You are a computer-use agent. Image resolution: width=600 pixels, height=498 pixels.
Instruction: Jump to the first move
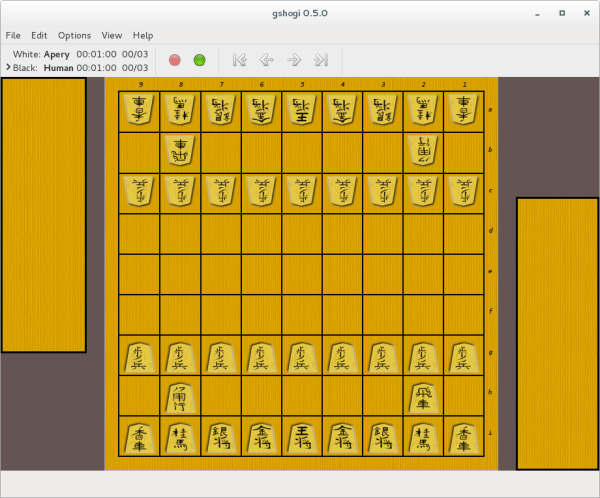point(240,60)
